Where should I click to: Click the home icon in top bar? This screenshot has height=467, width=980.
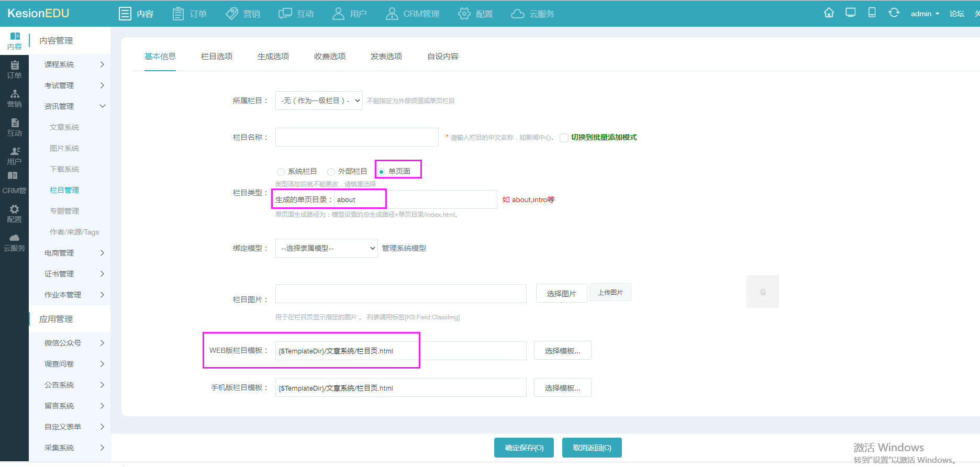pos(829,13)
